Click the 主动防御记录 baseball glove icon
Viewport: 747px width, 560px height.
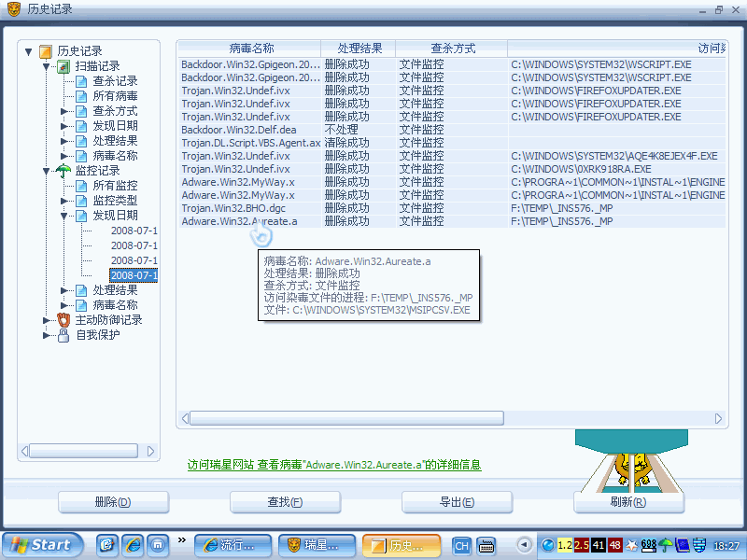point(63,320)
